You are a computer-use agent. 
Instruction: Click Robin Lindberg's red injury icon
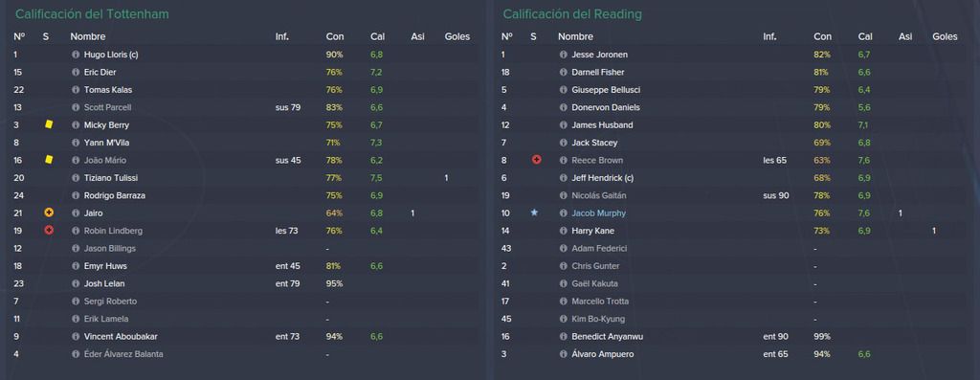tap(49, 231)
